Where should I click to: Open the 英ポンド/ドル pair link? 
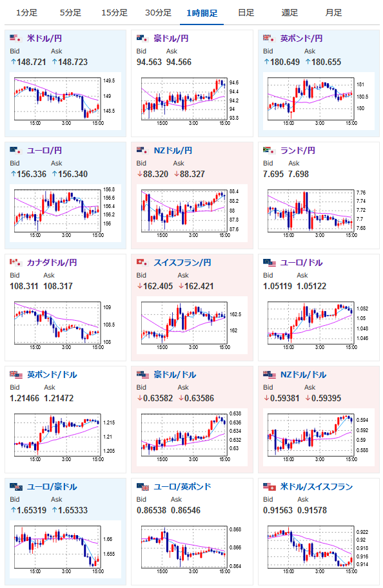point(52,375)
